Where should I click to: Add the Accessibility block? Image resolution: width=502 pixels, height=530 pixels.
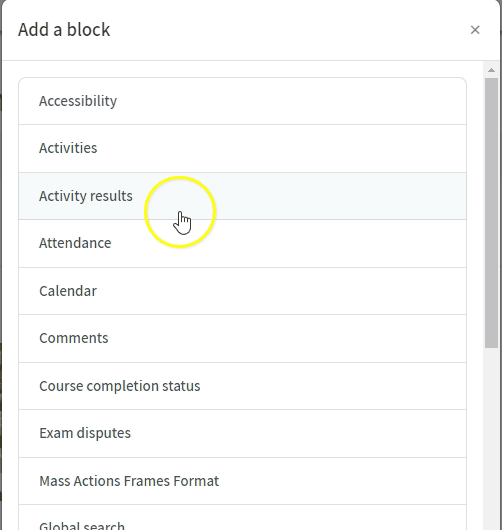[x=242, y=101]
